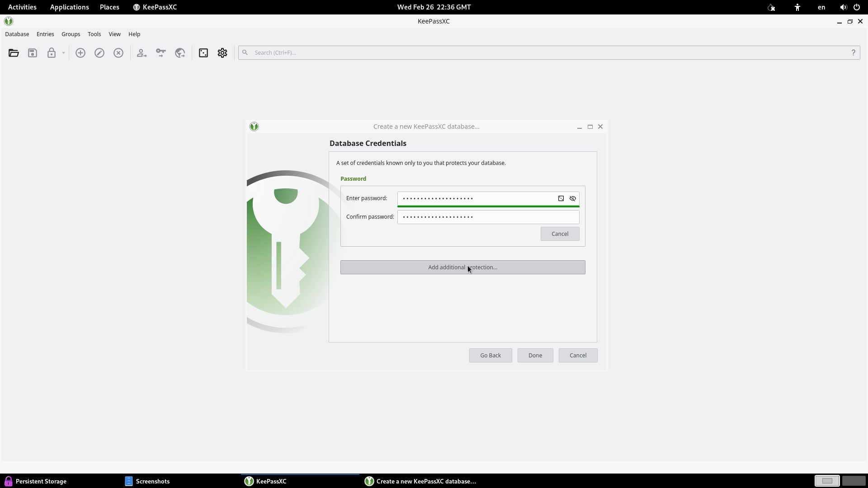Click the Copy password key toolbar icon
Viewport: 868px width, 488px height.
pyautogui.click(x=160, y=53)
